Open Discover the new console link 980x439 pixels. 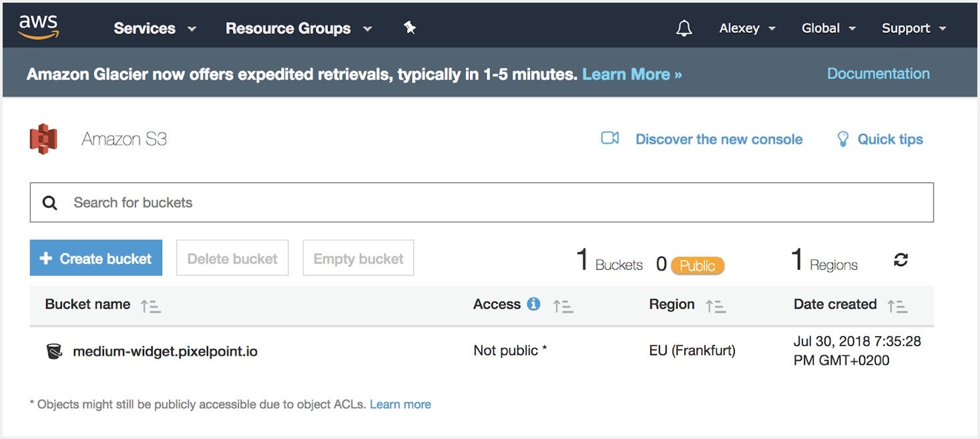[719, 139]
